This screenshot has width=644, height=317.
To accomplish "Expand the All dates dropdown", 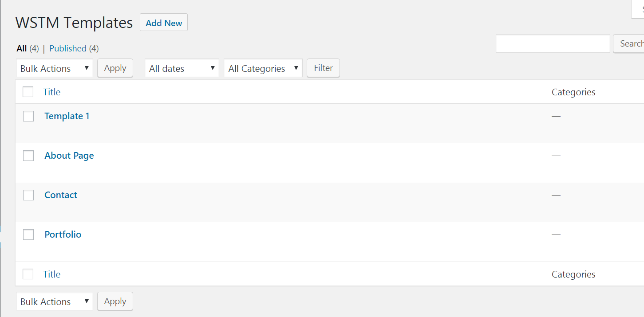I will (x=182, y=68).
